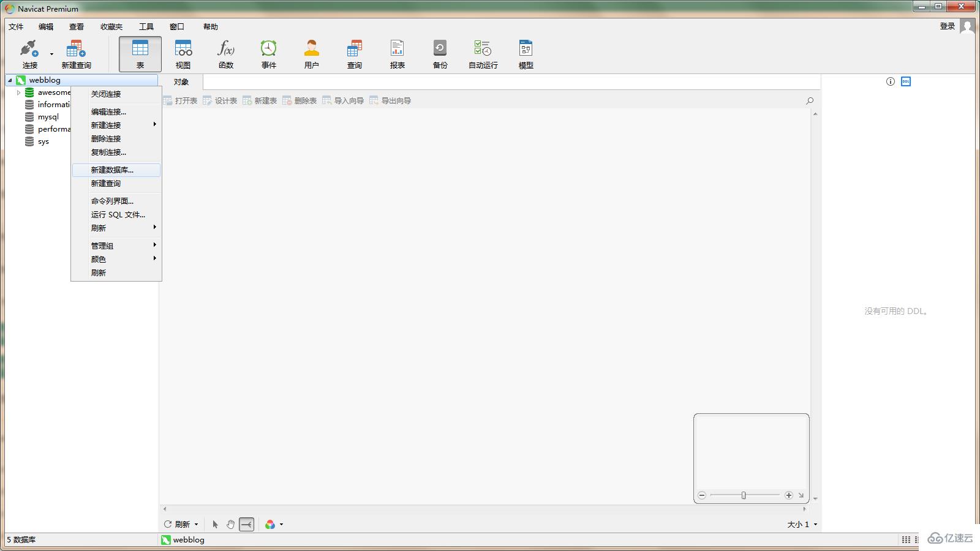Select the hand pan tool at bottom

230,524
